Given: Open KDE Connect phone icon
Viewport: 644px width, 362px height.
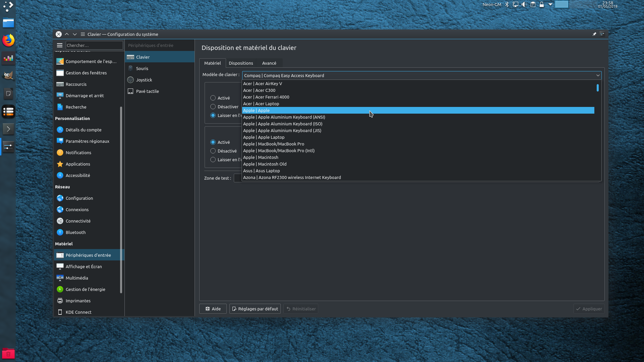Looking at the screenshot, I should coord(60,312).
